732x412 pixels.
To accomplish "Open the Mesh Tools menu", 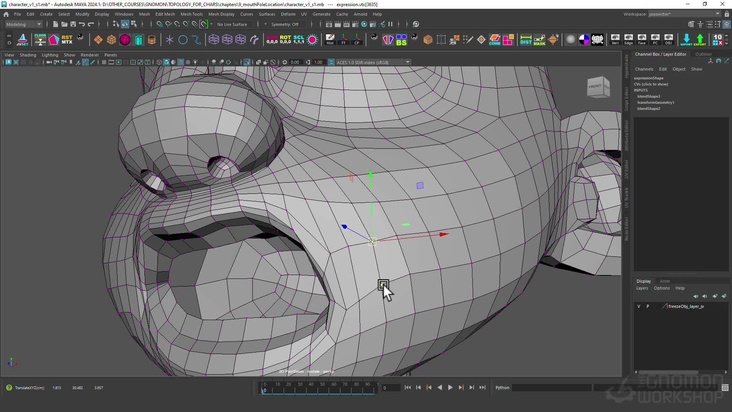I will click(191, 14).
